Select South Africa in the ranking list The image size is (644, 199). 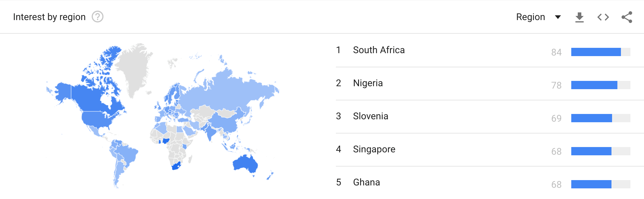pos(378,50)
